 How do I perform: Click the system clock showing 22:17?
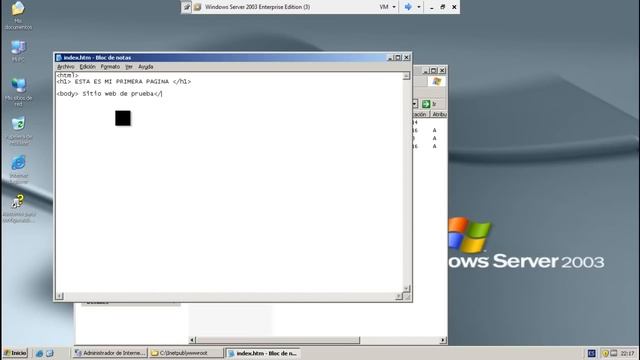(x=627, y=353)
